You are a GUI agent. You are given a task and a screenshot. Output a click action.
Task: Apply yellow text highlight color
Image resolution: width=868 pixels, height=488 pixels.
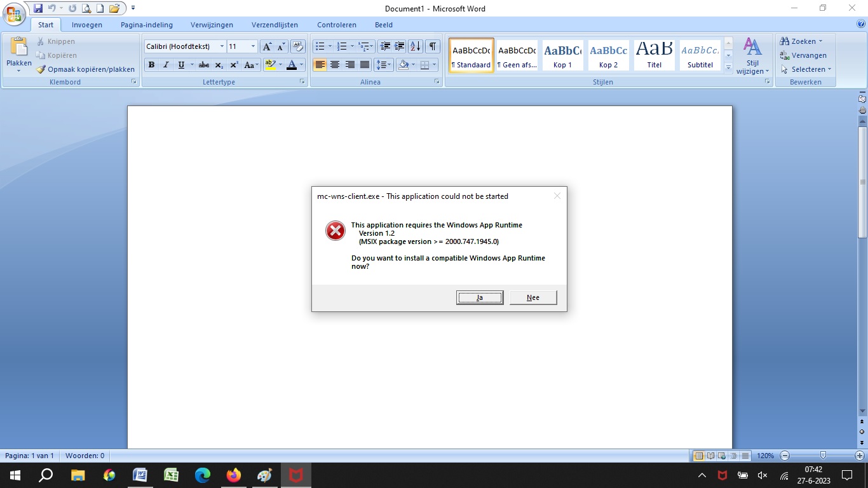click(270, 65)
